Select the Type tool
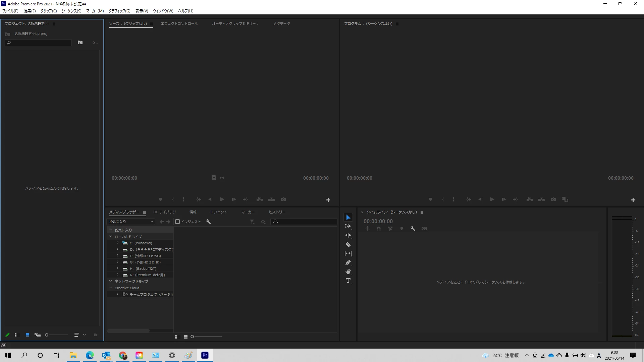 348,281
